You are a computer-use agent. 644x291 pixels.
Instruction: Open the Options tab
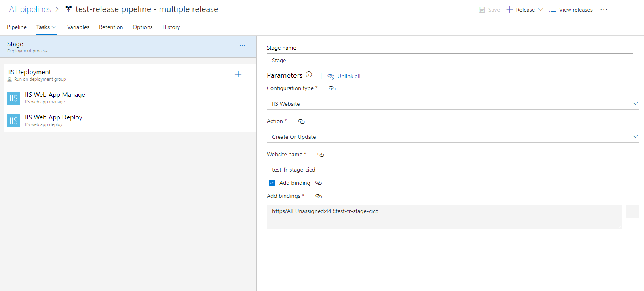coord(143,27)
